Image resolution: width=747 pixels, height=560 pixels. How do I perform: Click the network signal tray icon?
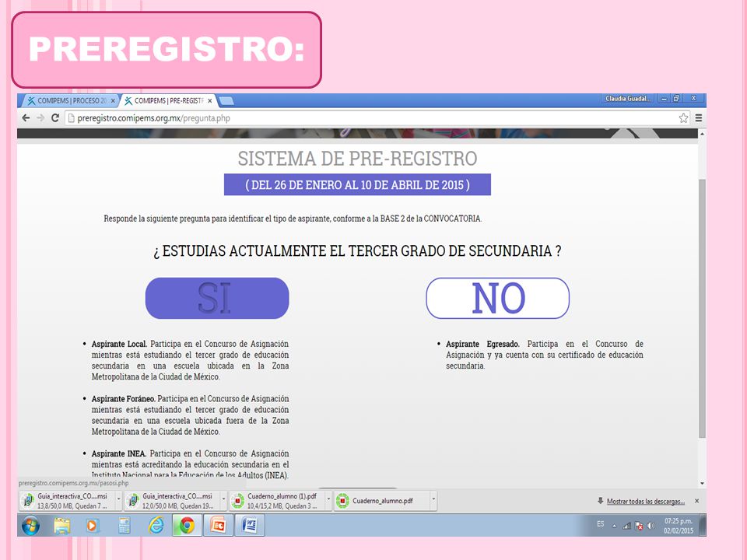pos(627,526)
